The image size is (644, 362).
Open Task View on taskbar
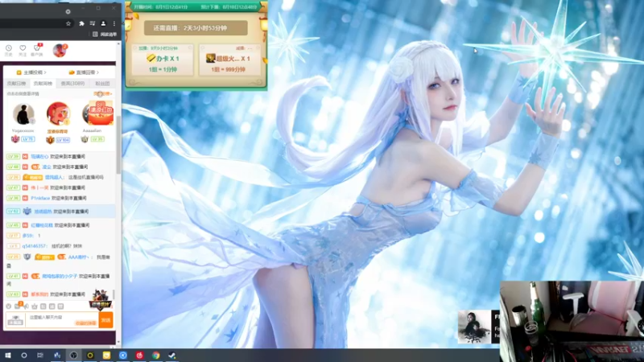coord(39,356)
